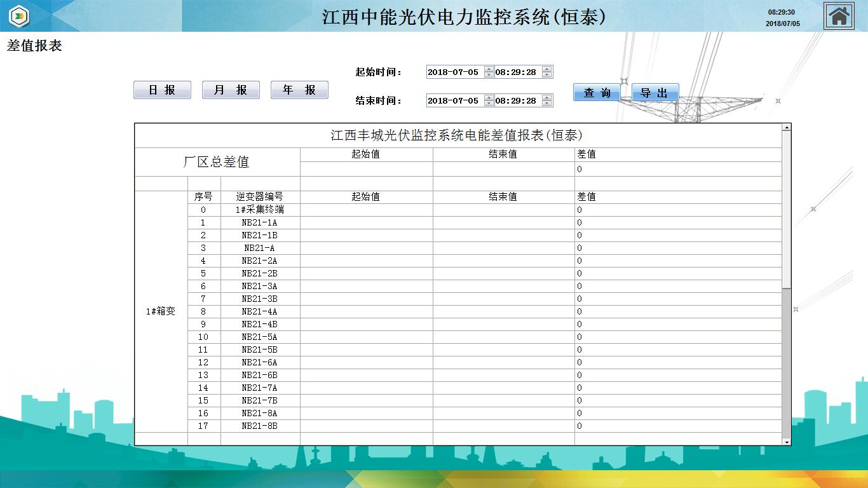Open the 年报 yearly report
The image size is (868, 488).
pos(299,90)
